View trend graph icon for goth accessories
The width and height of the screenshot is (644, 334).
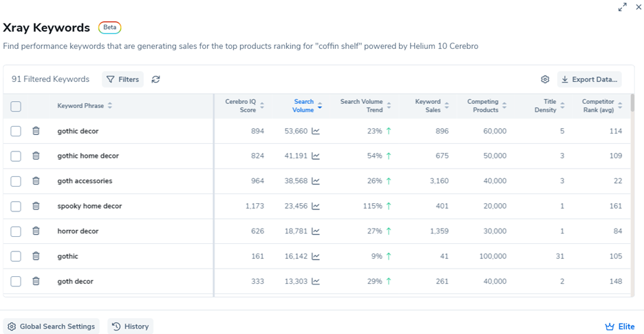pos(316,181)
